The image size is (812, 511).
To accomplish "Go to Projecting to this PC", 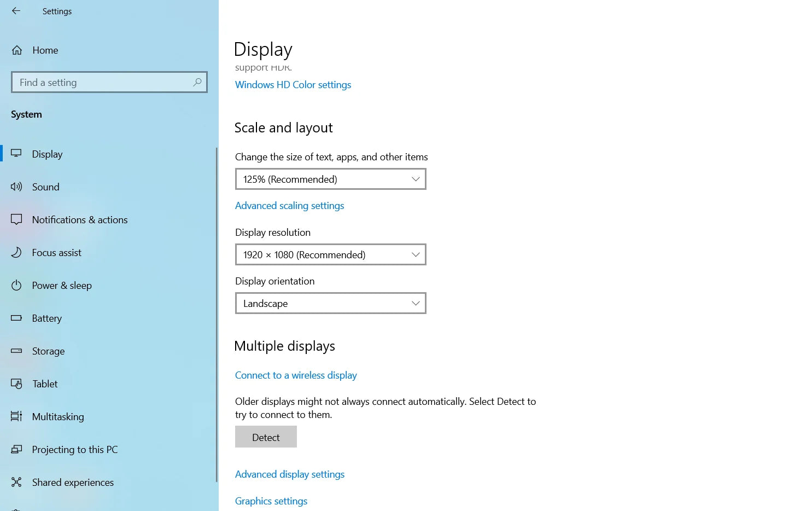I will pyautogui.click(x=108, y=449).
